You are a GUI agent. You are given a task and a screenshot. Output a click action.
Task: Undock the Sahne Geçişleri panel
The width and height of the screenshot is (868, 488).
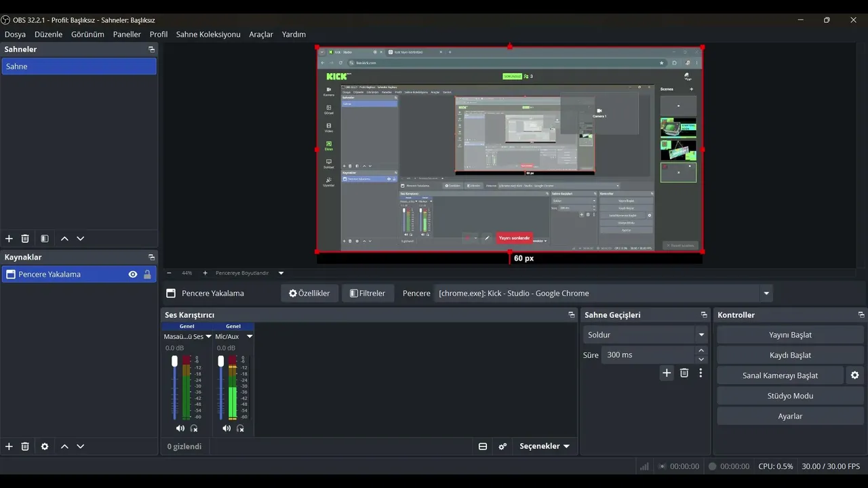(704, 315)
